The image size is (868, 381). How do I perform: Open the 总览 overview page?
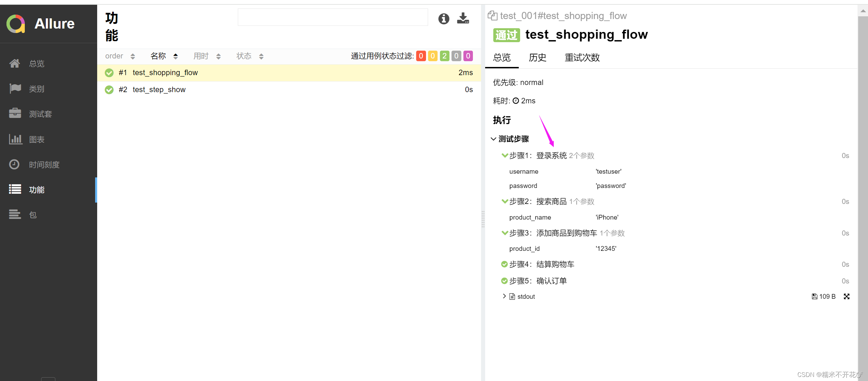[36, 64]
